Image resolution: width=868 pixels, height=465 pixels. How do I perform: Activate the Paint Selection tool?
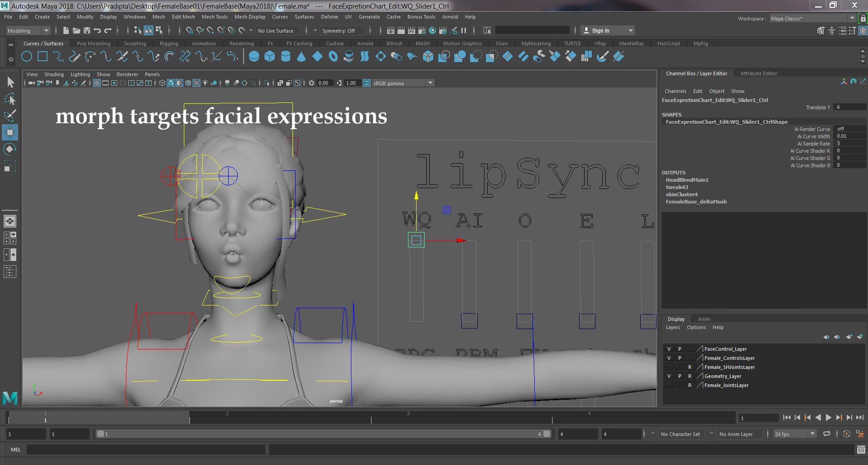[x=10, y=116]
